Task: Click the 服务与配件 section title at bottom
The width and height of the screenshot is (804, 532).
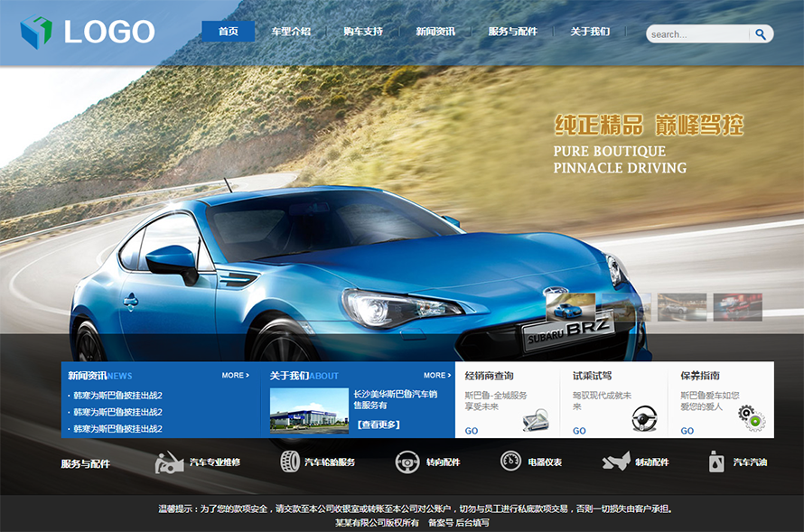Action: click(86, 464)
